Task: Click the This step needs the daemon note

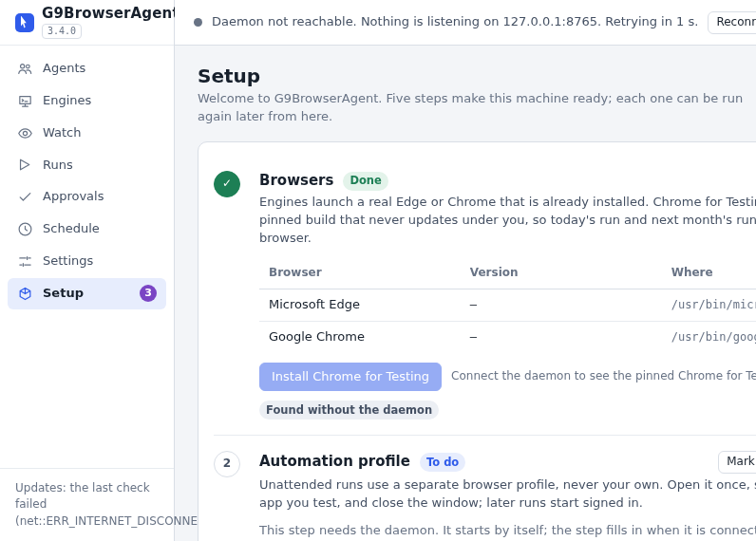Action: click(x=508, y=531)
